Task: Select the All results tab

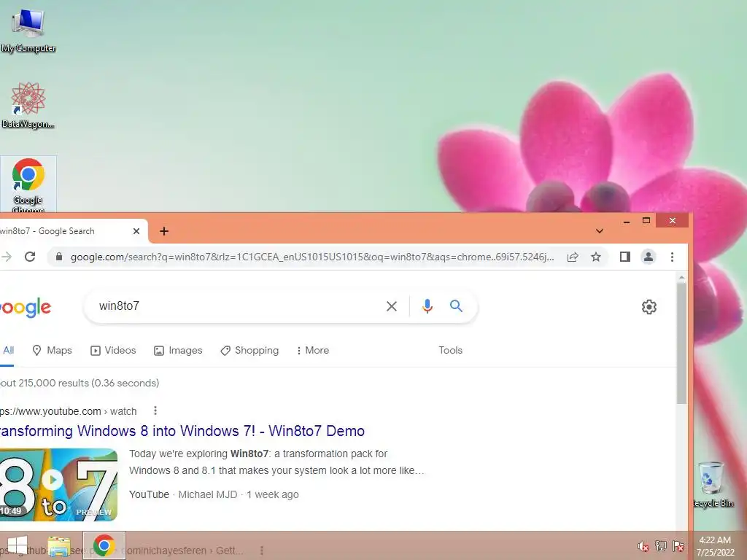Action: (8, 351)
